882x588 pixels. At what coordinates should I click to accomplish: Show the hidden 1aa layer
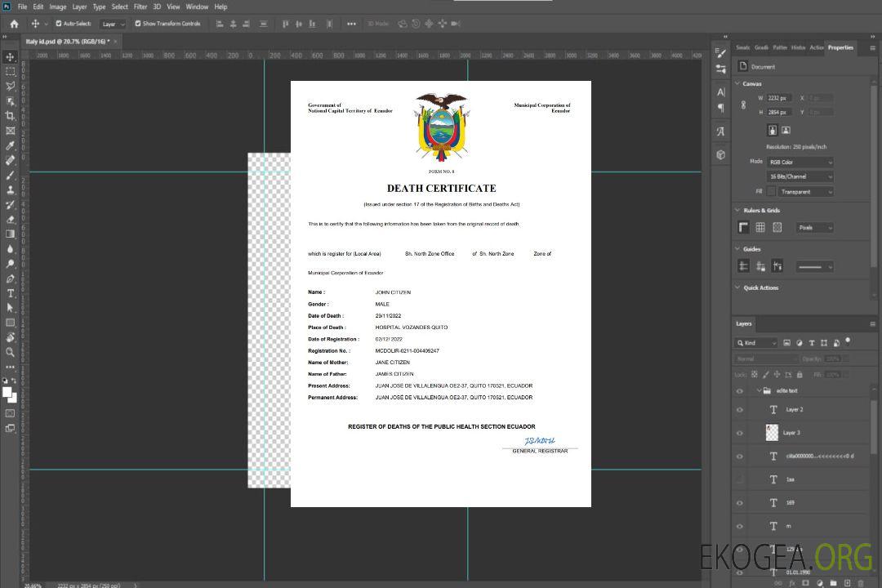tap(740, 480)
